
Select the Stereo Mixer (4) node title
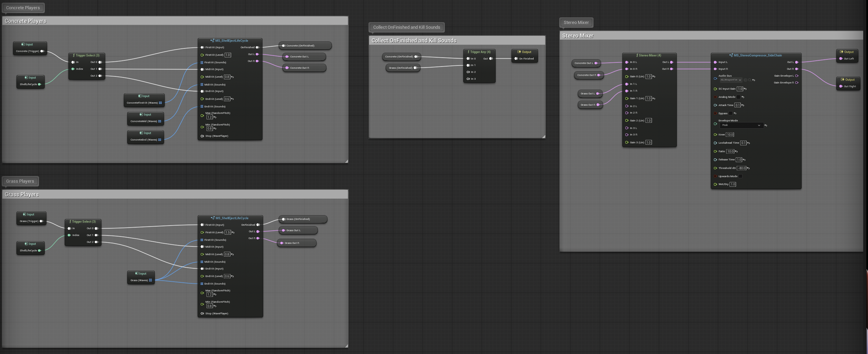click(650, 55)
